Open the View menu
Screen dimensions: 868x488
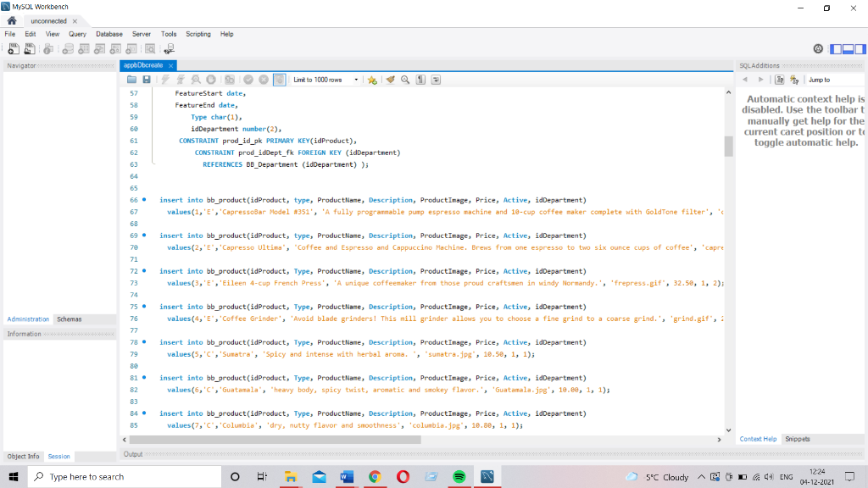pyautogui.click(x=52, y=34)
